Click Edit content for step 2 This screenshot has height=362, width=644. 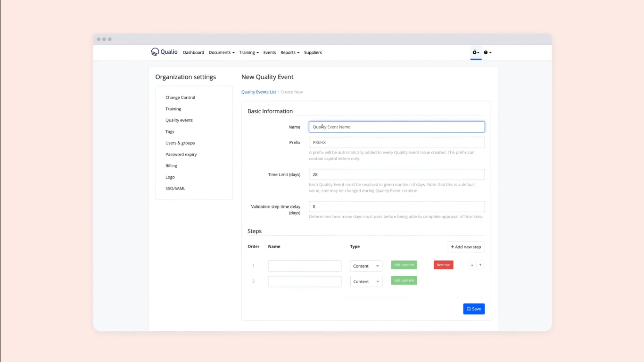coord(404,280)
